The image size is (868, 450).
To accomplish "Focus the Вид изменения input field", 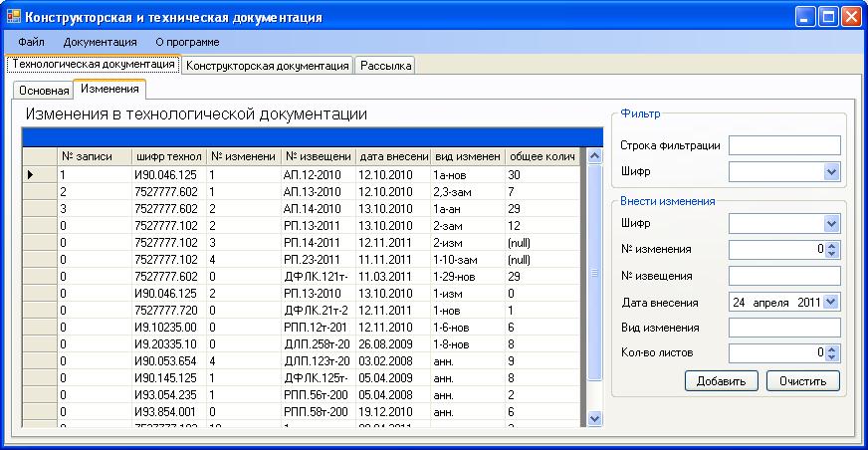I will [x=784, y=328].
